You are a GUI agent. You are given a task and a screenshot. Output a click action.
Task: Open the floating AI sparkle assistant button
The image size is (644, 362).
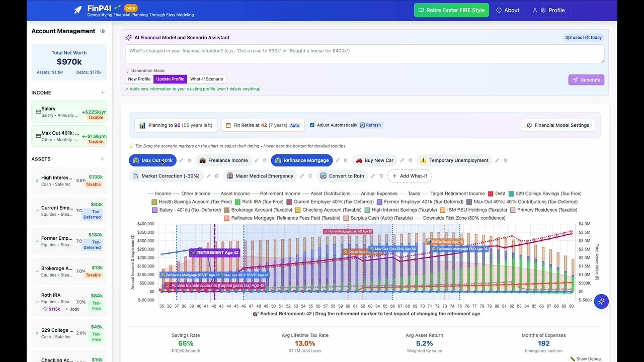601,301
